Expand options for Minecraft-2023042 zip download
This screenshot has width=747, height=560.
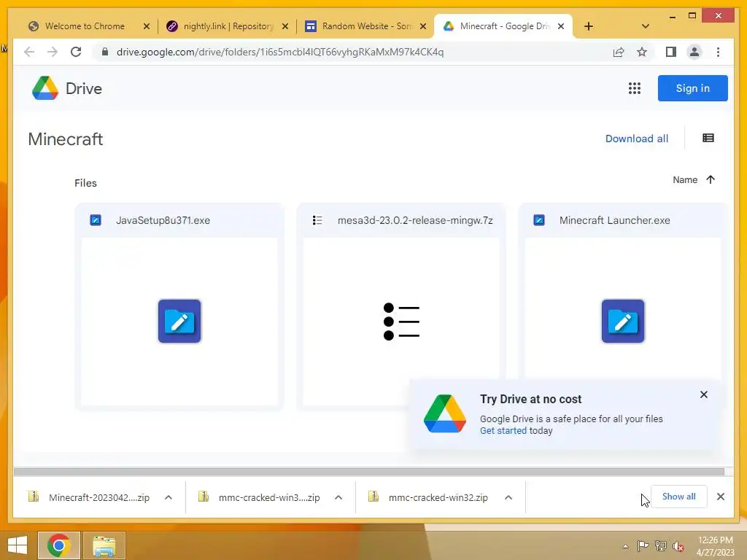pos(169,497)
